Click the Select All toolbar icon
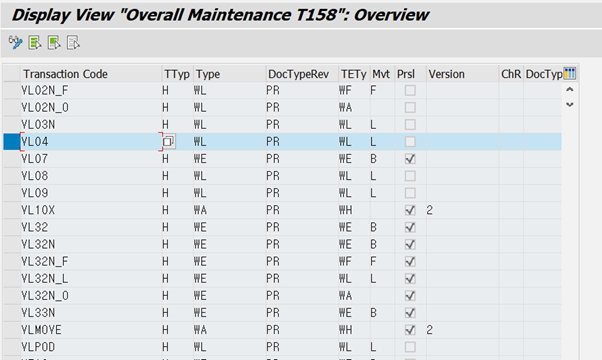This screenshot has height=360, width=602. pyautogui.click(x=35, y=42)
